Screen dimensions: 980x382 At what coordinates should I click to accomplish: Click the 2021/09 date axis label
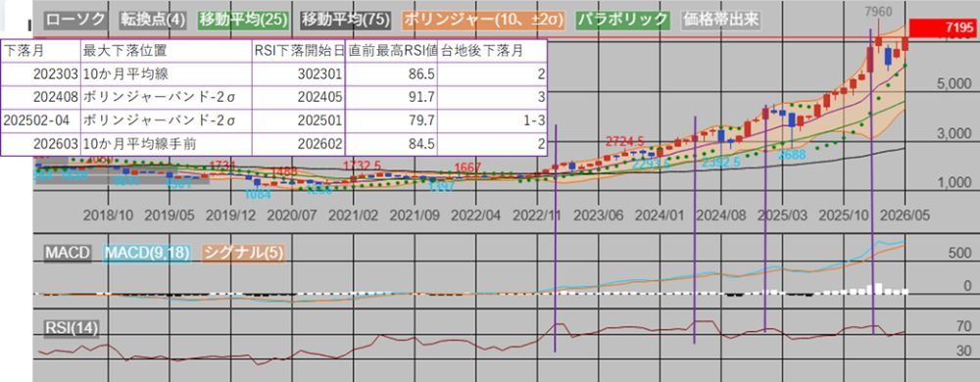point(415,215)
